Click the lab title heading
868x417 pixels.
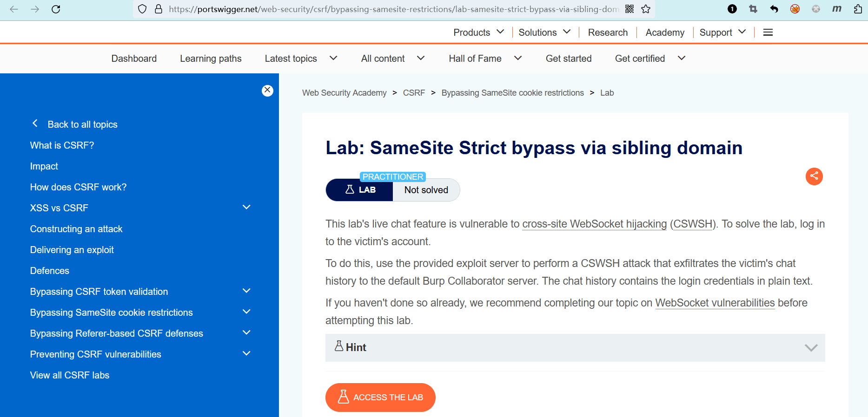point(534,148)
